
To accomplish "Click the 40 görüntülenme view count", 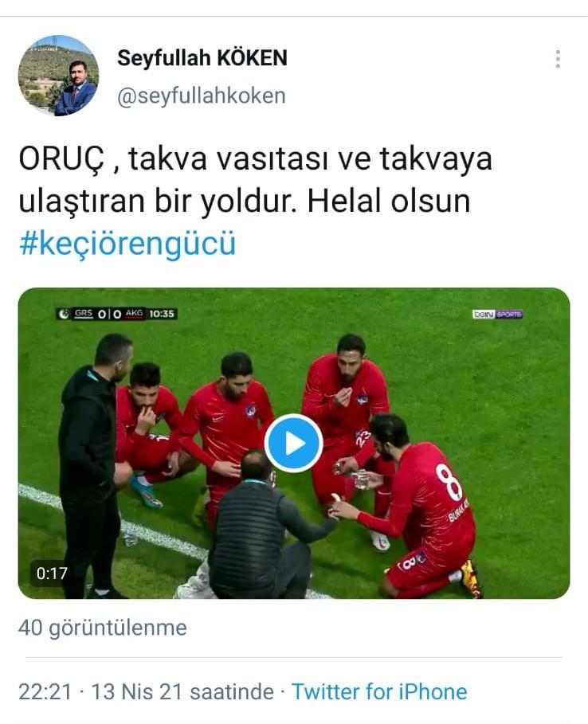I will [103, 628].
